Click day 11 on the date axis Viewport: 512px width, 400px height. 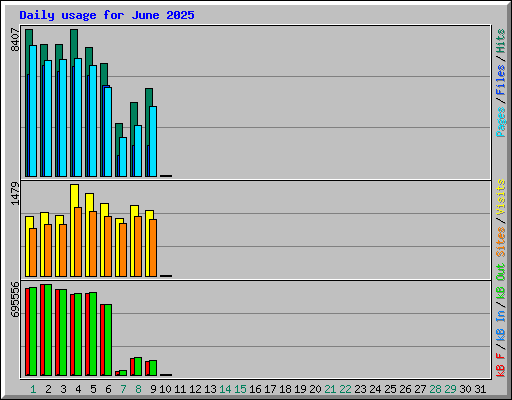(180, 389)
